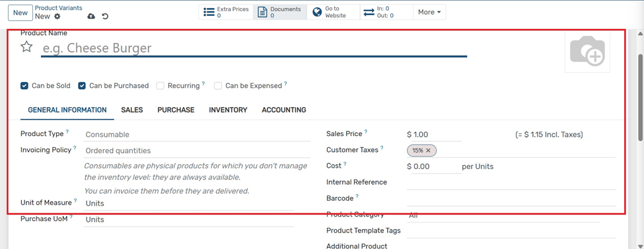This screenshot has height=249, width=644.
Task: Expand the More dropdown menu
Action: click(429, 13)
